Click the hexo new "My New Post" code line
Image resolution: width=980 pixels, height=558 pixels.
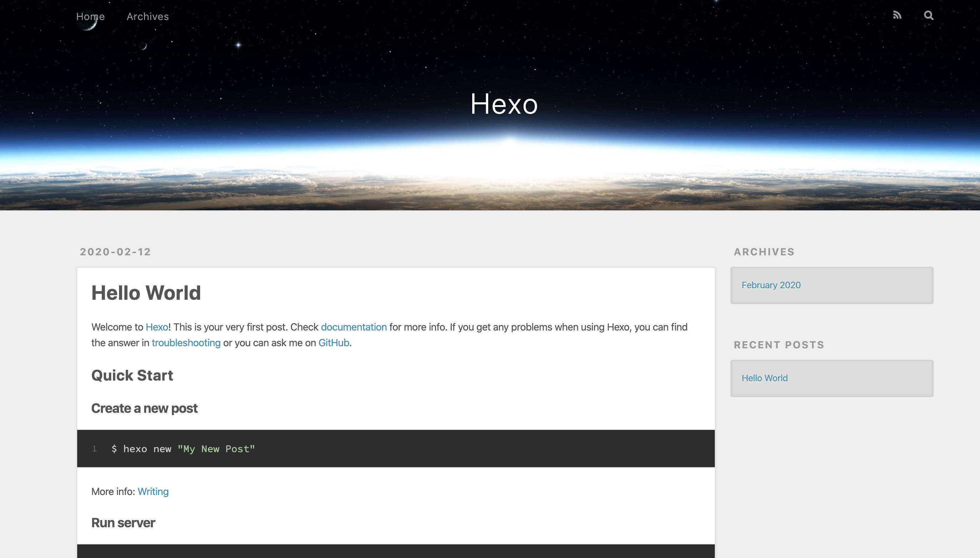[183, 449]
